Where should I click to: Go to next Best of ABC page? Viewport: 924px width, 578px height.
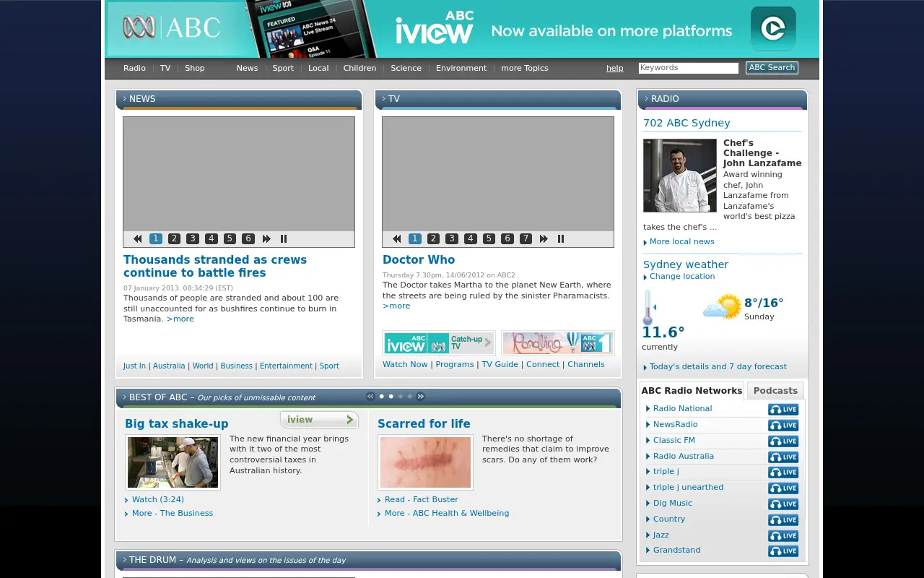pyautogui.click(x=421, y=396)
